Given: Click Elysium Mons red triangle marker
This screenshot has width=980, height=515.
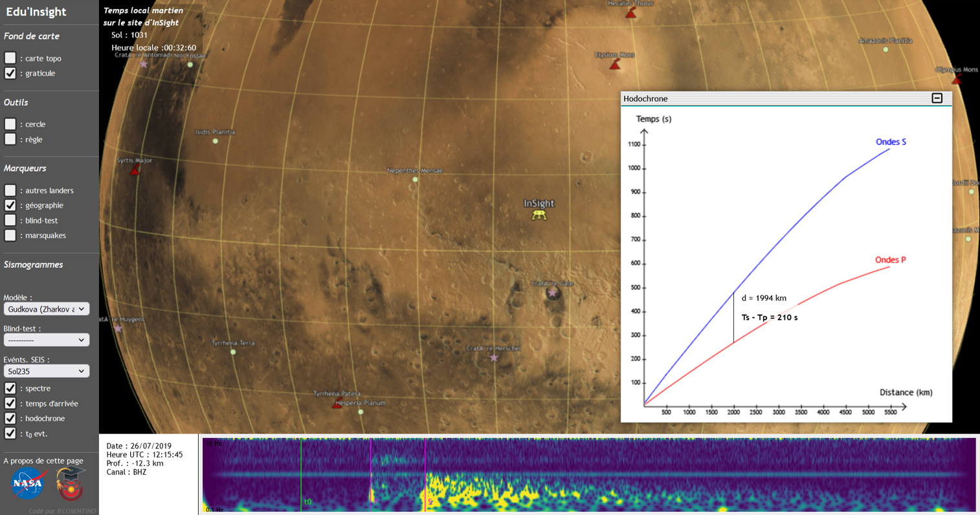Looking at the screenshot, I should tap(615, 65).
